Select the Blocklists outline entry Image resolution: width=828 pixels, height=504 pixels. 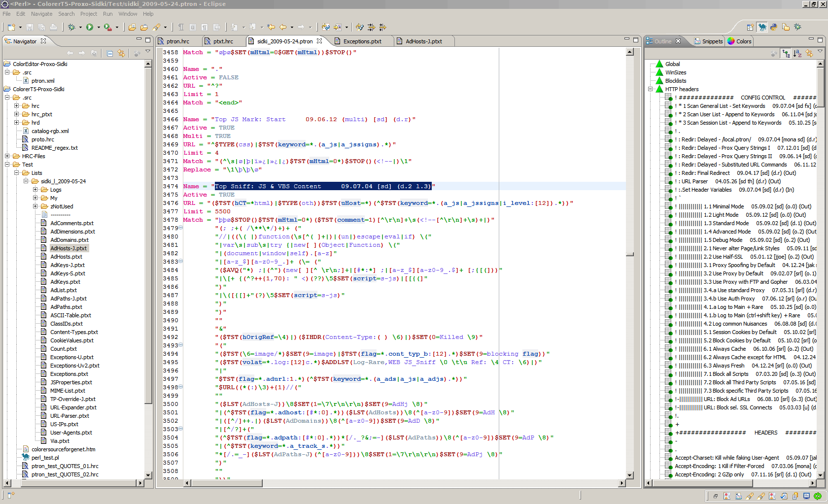click(675, 81)
